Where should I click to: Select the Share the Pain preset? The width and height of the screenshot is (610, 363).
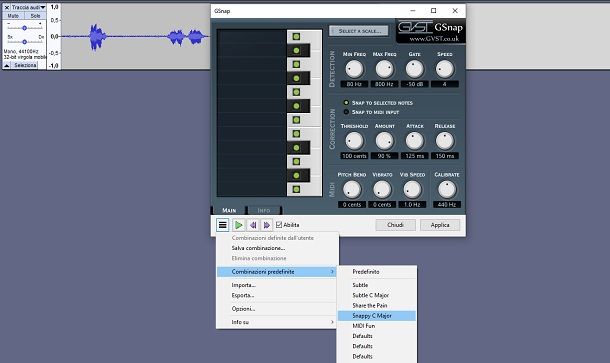click(x=370, y=305)
